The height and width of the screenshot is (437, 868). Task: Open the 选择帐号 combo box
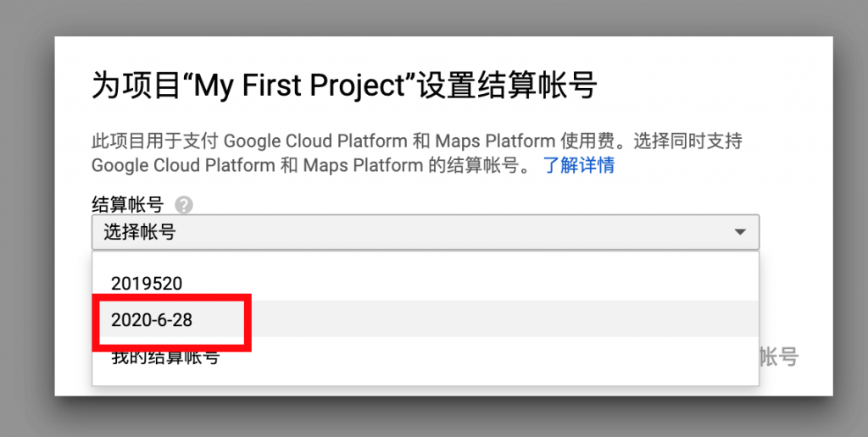(426, 232)
